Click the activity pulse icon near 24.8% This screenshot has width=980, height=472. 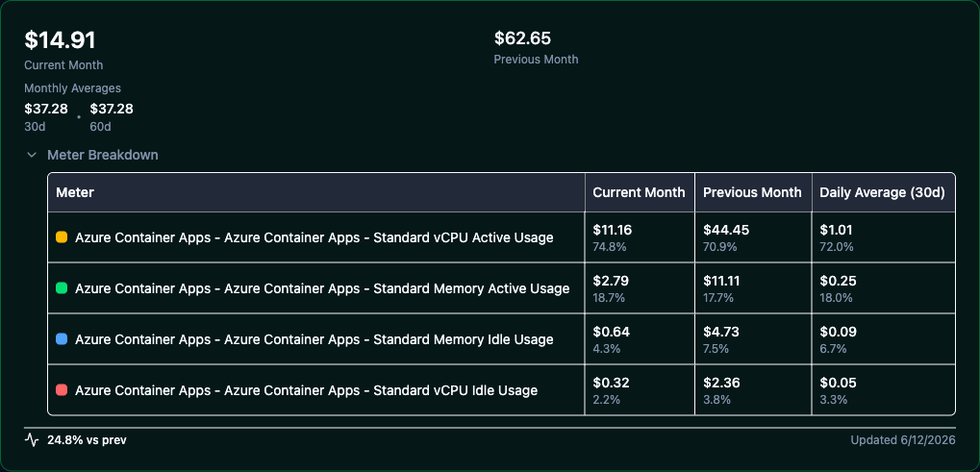click(31, 439)
